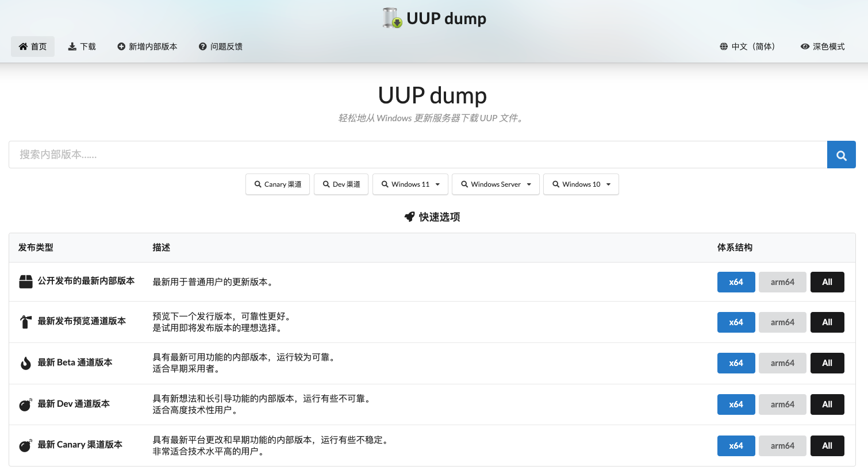Click the subtitle 轻松地从 Windows 更新服务器下载 UUP 文件
The height and width of the screenshot is (474, 868).
click(x=431, y=118)
